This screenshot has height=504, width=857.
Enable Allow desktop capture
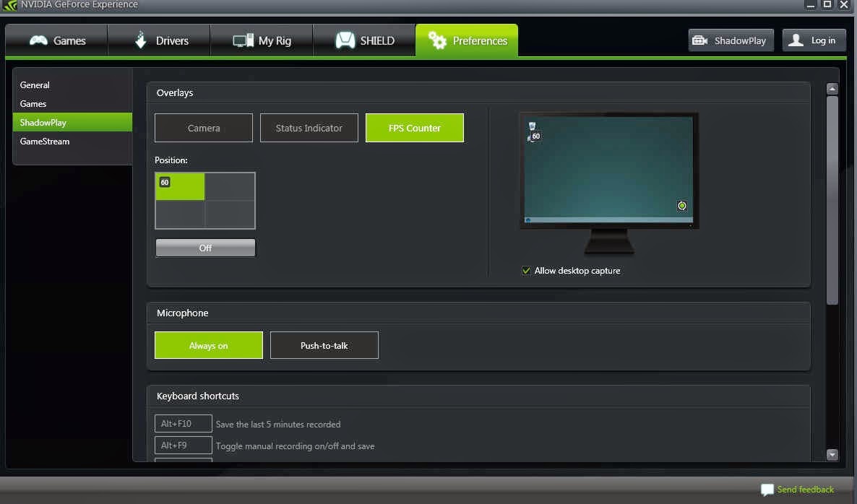tap(526, 271)
